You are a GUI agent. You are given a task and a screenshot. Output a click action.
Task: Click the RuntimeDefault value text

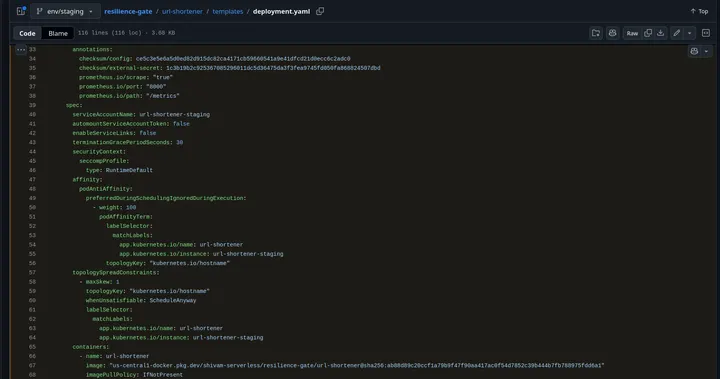click(x=129, y=170)
